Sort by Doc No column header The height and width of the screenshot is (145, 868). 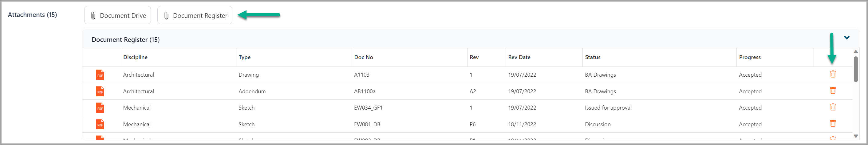tap(364, 57)
